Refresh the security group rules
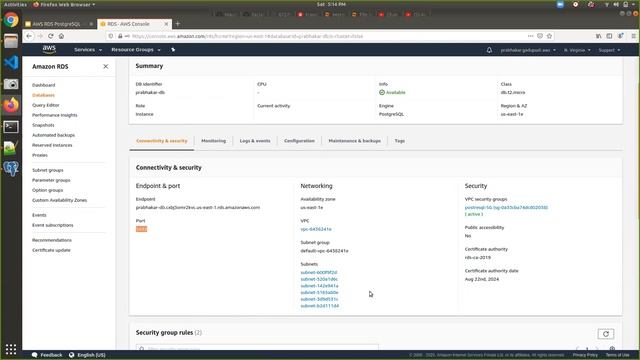The image size is (640, 360). (x=606, y=334)
